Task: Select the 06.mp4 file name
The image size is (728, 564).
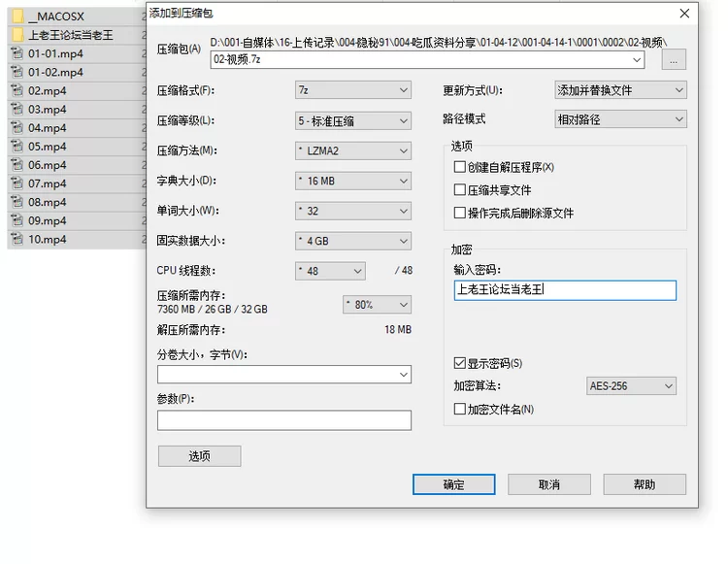Action: coord(47,165)
